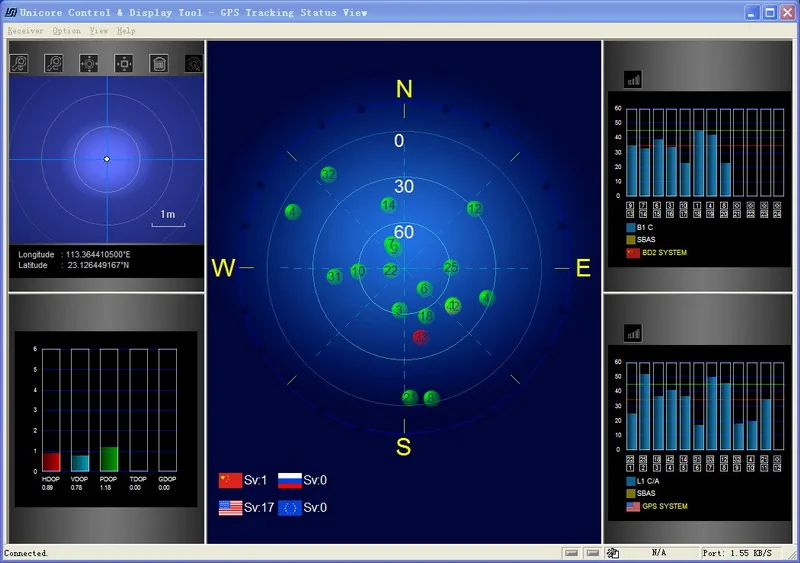
Task: Click the first zoom tool icon in toolbar
Action: pos(19,63)
